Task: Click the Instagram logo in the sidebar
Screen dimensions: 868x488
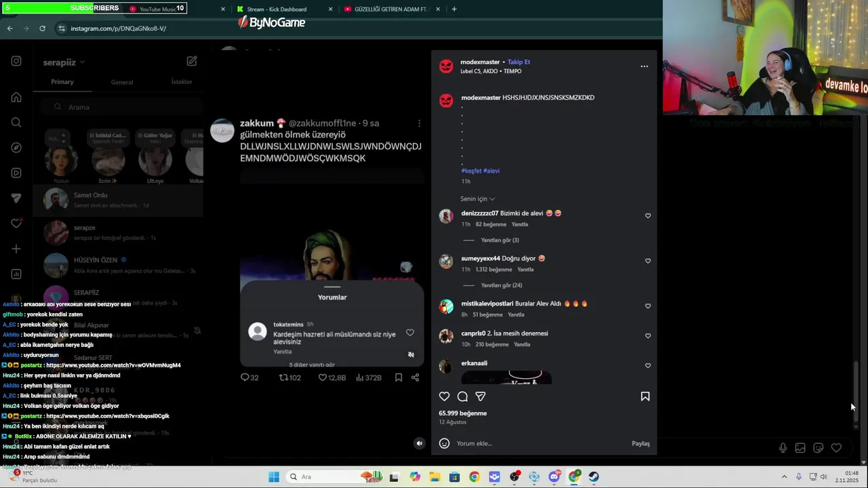Action: (x=16, y=61)
